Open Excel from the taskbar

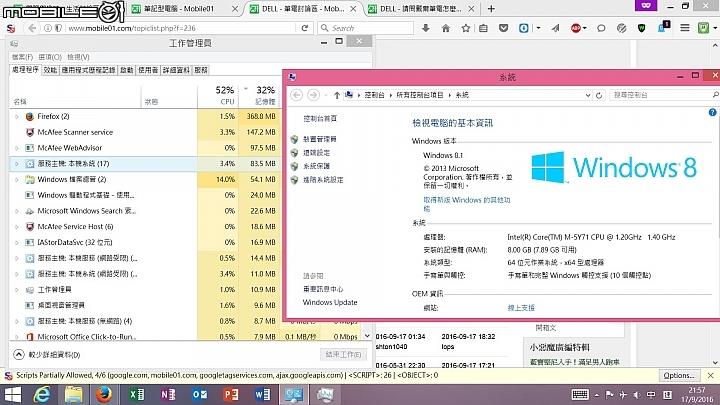[136, 394]
